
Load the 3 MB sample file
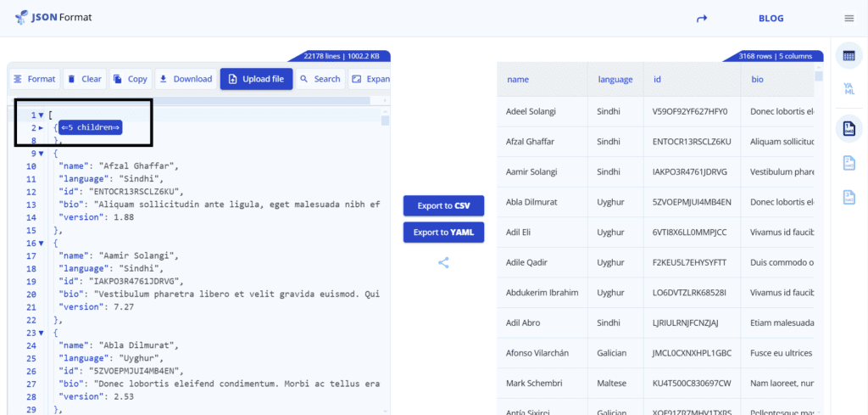849,197
